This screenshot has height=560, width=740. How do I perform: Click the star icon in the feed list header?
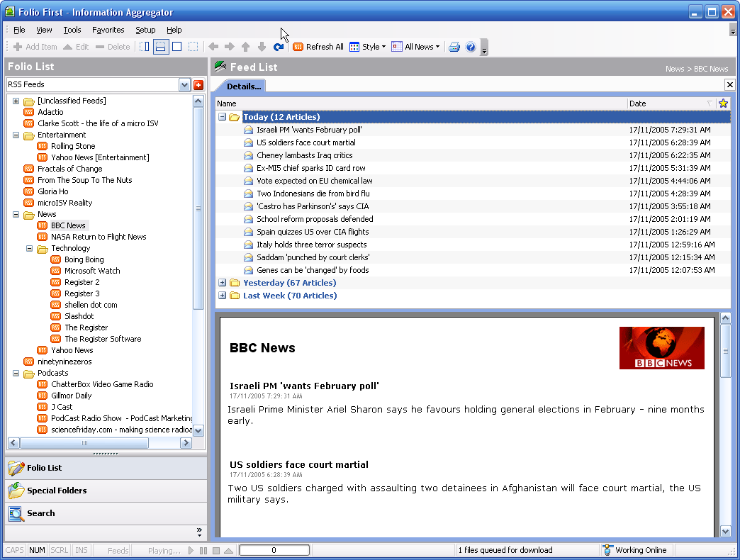point(723,103)
